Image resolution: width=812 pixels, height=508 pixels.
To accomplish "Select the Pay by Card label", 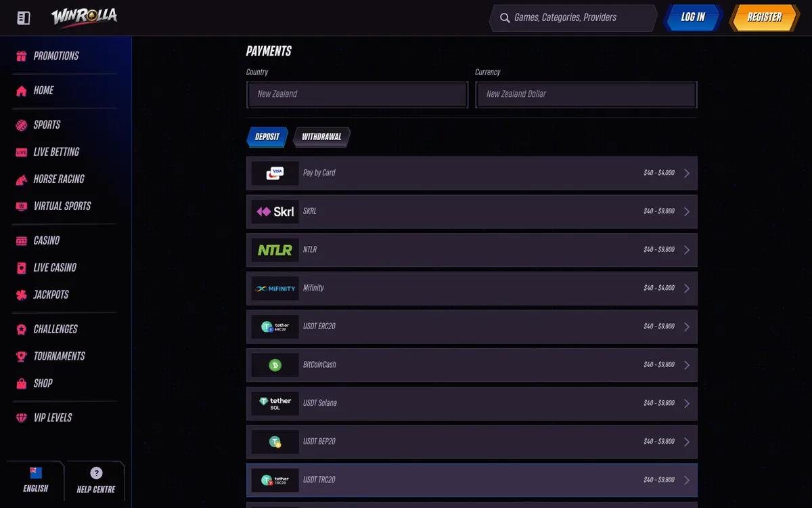I will (x=319, y=173).
